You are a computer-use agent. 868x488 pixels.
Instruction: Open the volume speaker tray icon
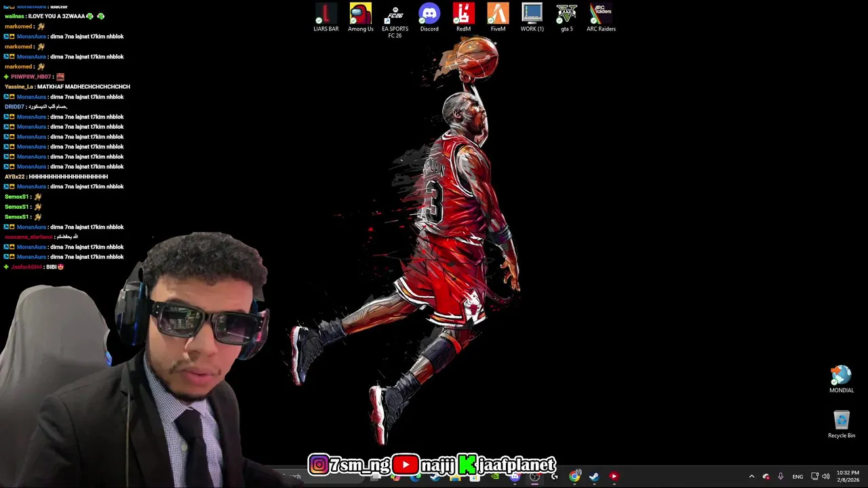[x=826, y=476]
